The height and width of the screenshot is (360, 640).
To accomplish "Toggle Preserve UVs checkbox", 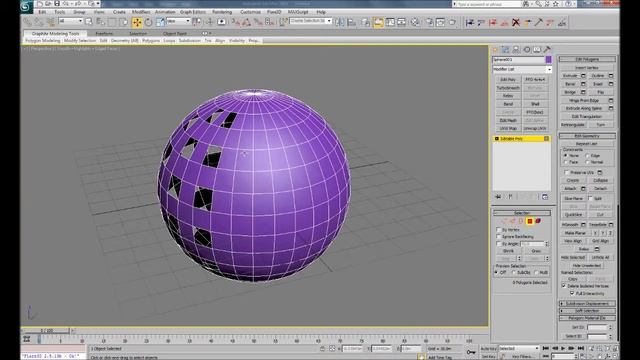I will tap(567, 172).
